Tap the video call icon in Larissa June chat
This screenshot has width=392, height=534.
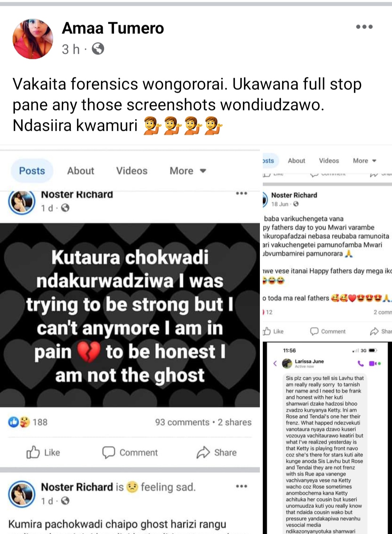[375, 363]
